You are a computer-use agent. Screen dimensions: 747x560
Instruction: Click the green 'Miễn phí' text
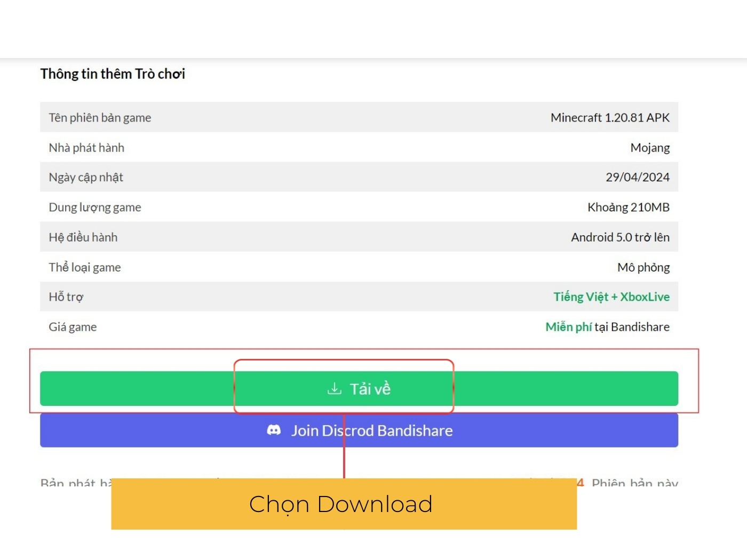click(x=568, y=327)
